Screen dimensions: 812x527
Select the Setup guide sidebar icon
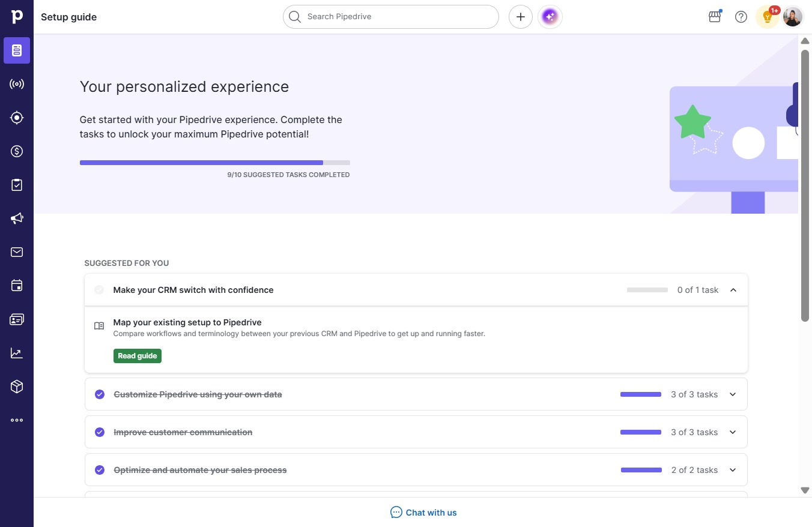click(17, 50)
